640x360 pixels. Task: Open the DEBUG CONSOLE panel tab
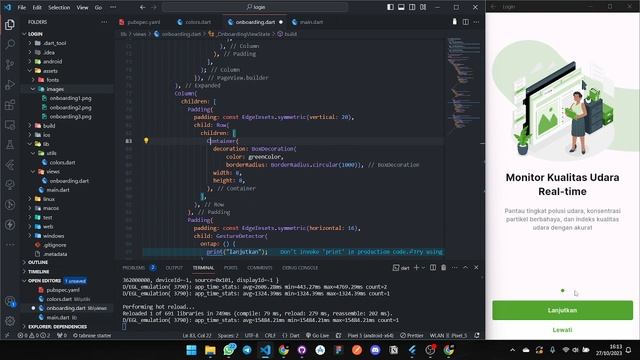click(300, 268)
